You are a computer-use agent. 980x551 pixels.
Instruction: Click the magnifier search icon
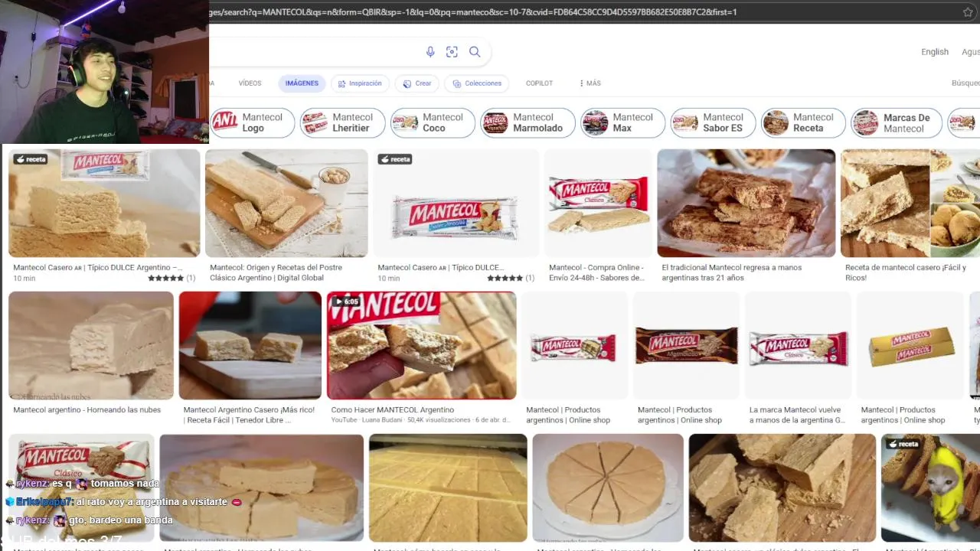click(x=475, y=52)
